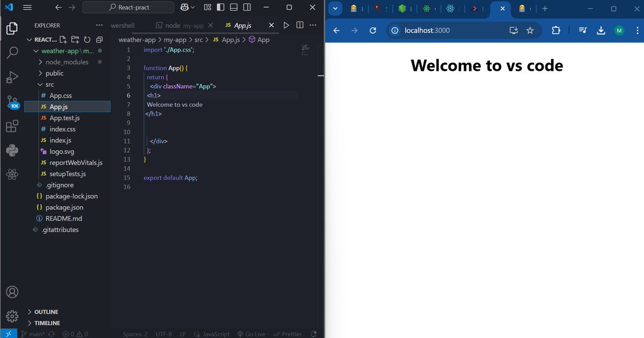Collapse the weather-app folder
This screenshot has height=338, width=644.
pyautogui.click(x=68, y=51)
